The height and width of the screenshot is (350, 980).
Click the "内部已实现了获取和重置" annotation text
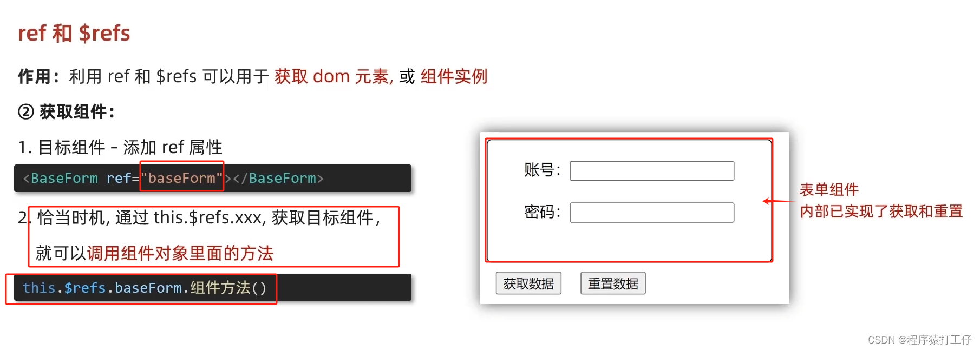coord(881,212)
